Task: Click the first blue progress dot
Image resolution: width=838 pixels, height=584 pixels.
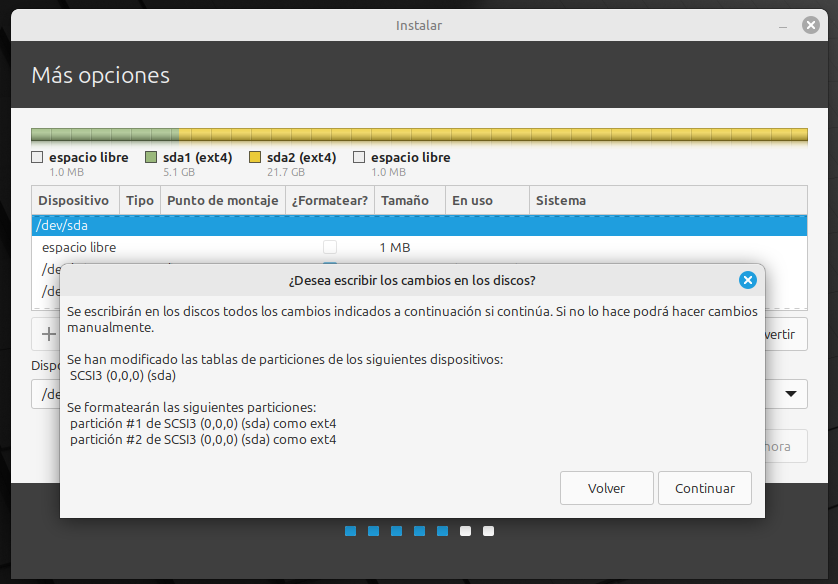Action: pyautogui.click(x=350, y=531)
